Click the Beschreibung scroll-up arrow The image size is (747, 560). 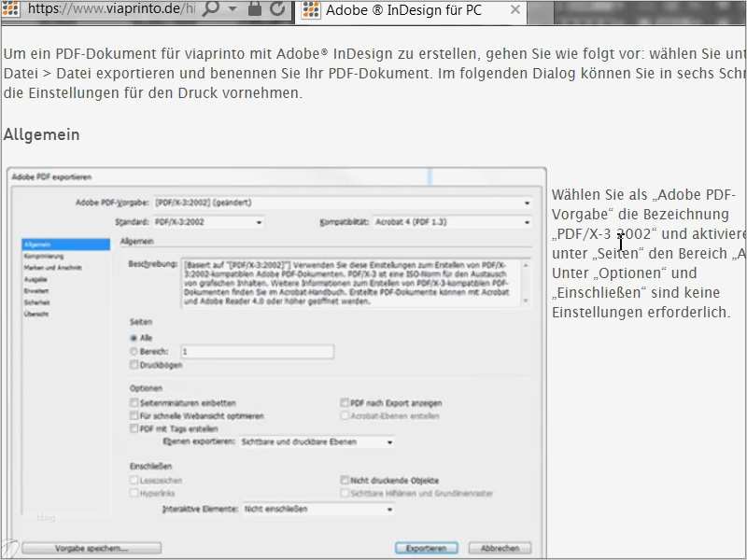[x=526, y=265]
